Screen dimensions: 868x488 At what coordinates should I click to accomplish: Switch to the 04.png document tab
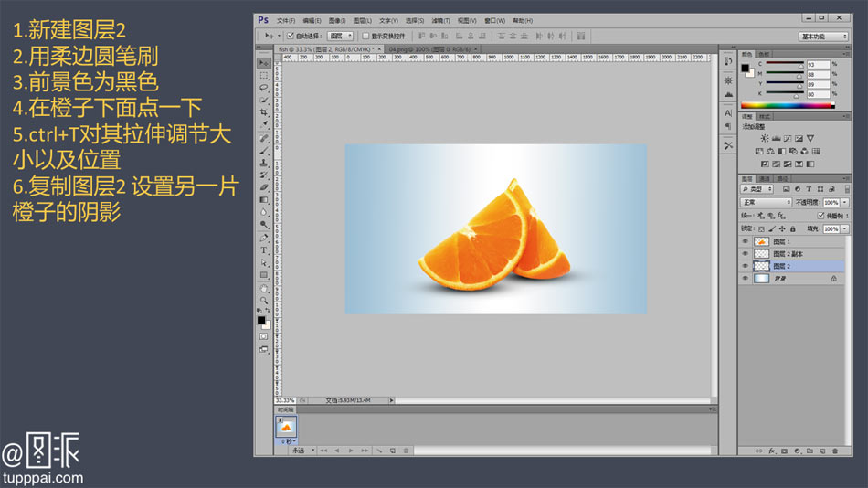(x=425, y=48)
